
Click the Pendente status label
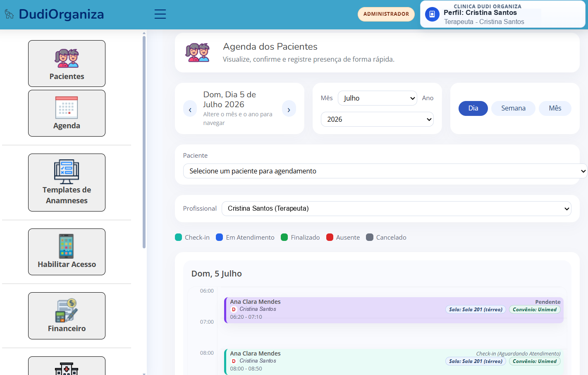(548, 302)
